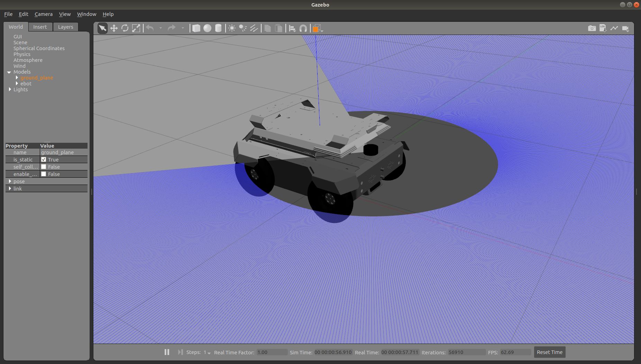Toggle the enable_wind checkbox
The width and height of the screenshot is (641, 364).
[44, 174]
